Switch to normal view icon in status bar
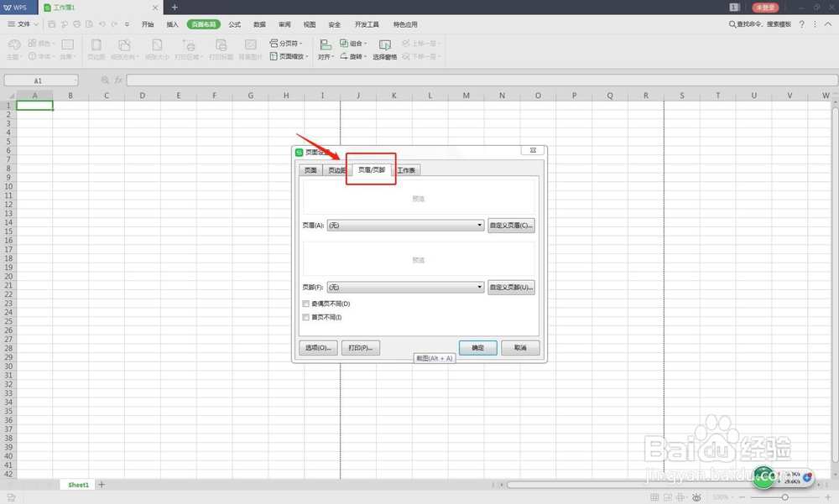 point(654,497)
